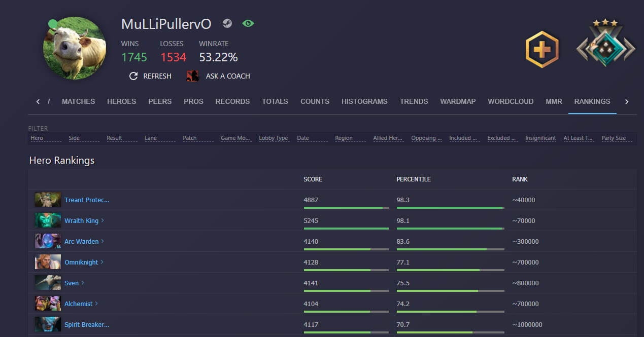Select the Histograms tab
This screenshot has height=337, width=644.
click(364, 101)
